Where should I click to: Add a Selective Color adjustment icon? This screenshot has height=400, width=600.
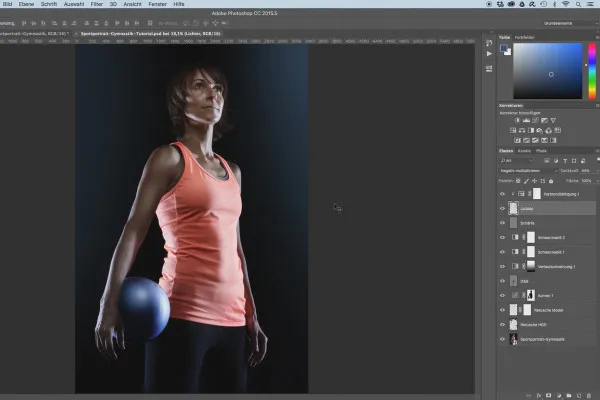[x=544, y=140]
